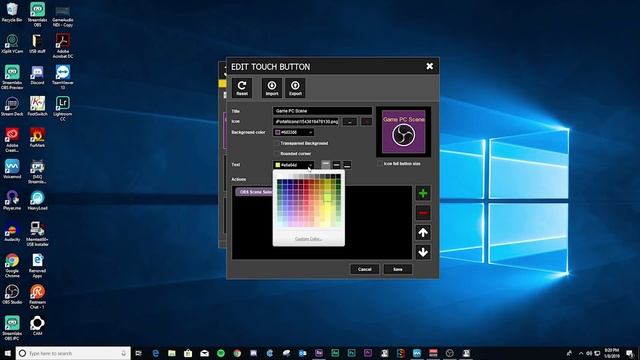Remove action with red minus button

(x=423, y=213)
